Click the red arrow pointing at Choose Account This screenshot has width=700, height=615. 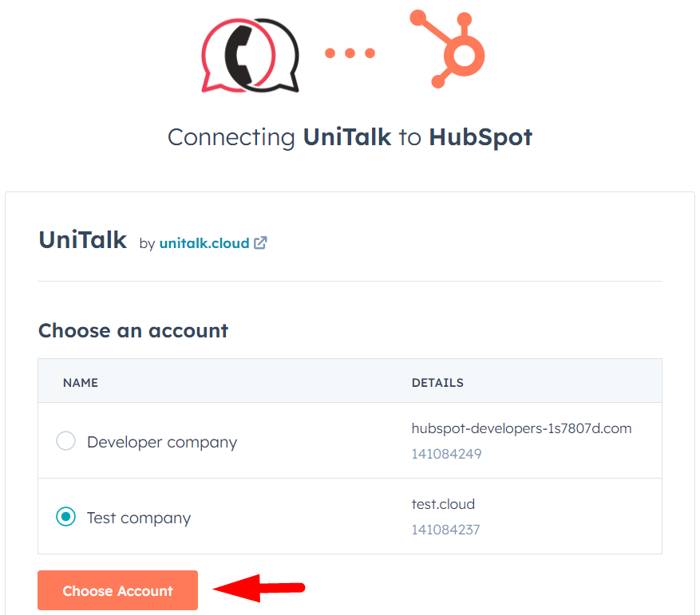pyautogui.click(x=259, y=589)
